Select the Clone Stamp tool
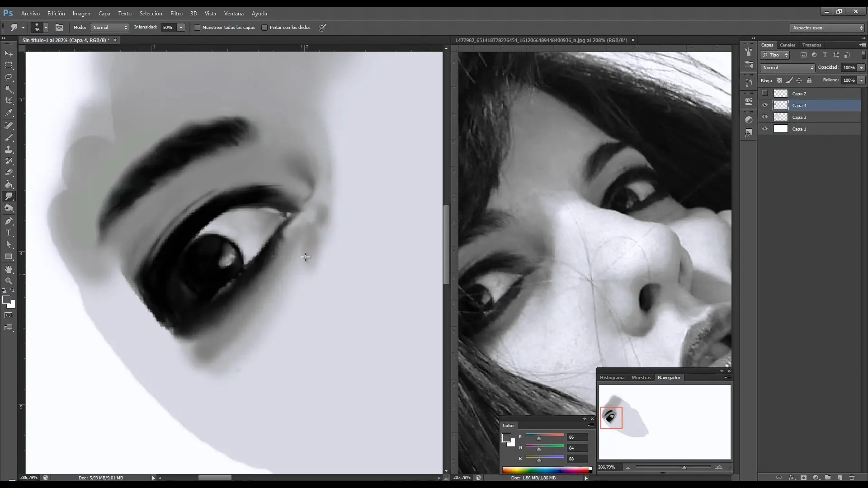The height and width of the screenshot is (488, 868). pyautogui.click(x=9, y=149)
